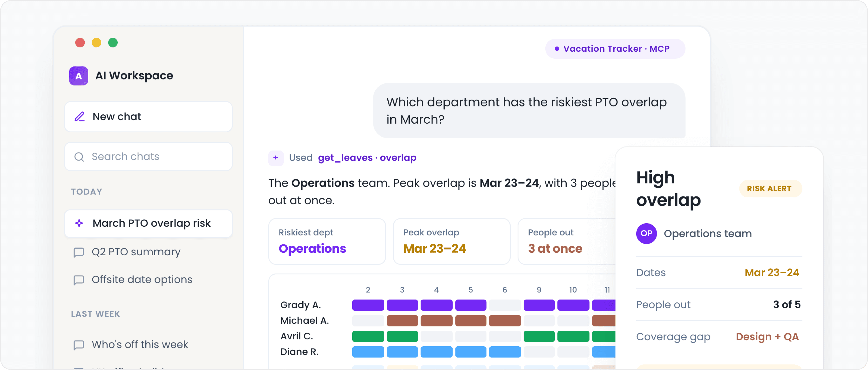Viewport: 868px width, 370px height.
Task: Click the Operations team label in the card
Action: [708, 233]
